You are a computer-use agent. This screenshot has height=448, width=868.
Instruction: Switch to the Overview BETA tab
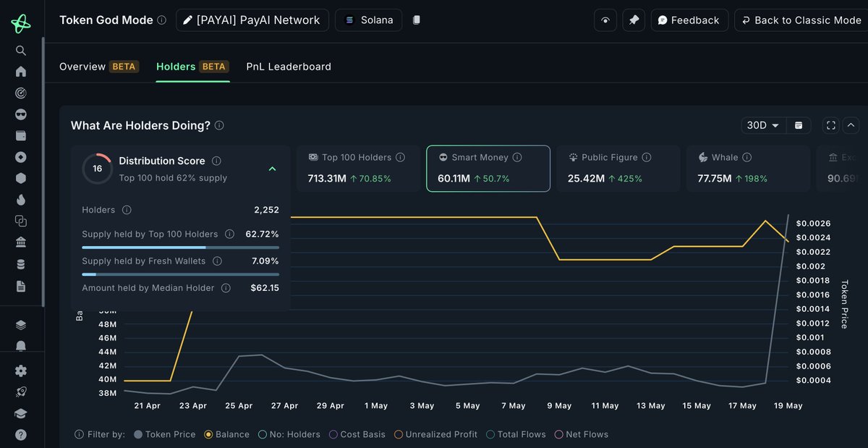pos(99,67)
